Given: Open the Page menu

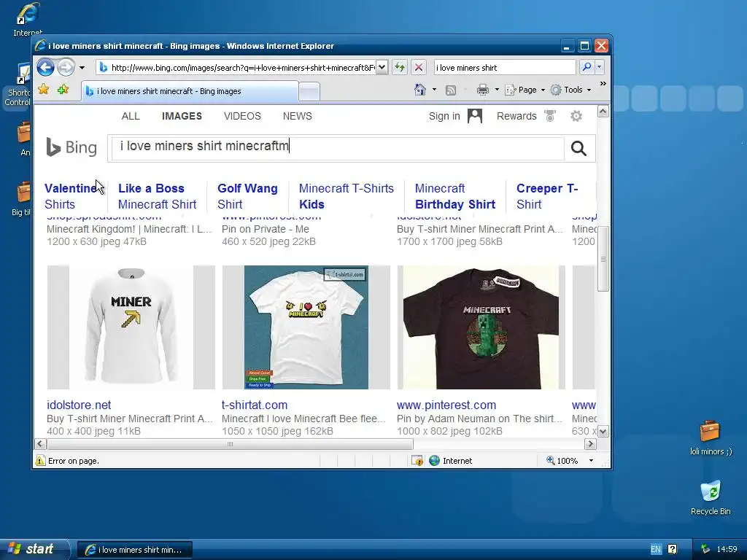Looking at the screenshot, I should click(525, 90).
